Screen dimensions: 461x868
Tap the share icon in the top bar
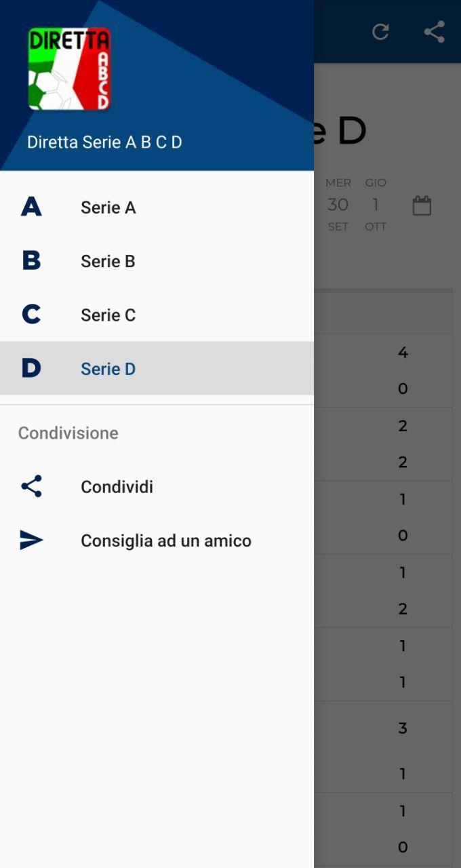point(434,32)
